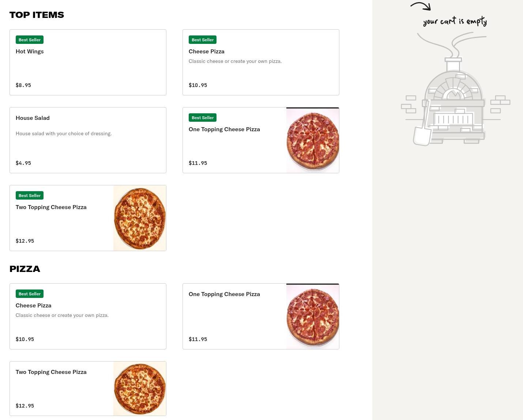Select Cheese Pizza title under Top Items
The image size is (523, 420).
[207, 52]
